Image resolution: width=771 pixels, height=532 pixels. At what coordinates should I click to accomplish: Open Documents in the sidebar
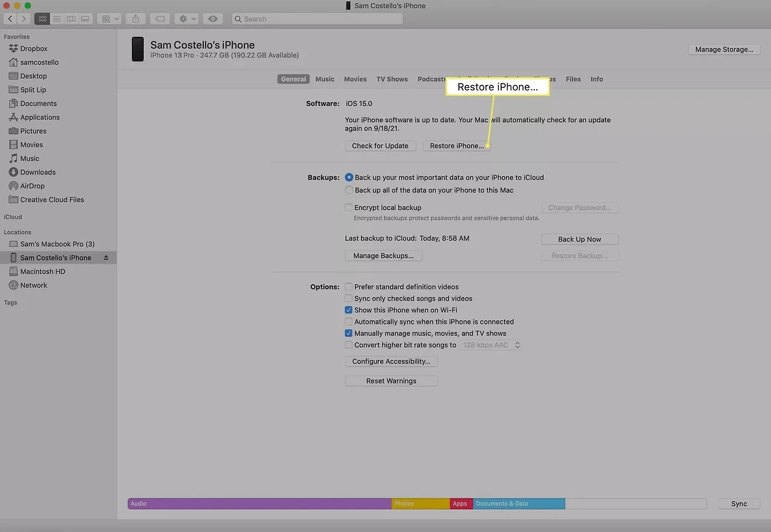(x=38, y=104)
